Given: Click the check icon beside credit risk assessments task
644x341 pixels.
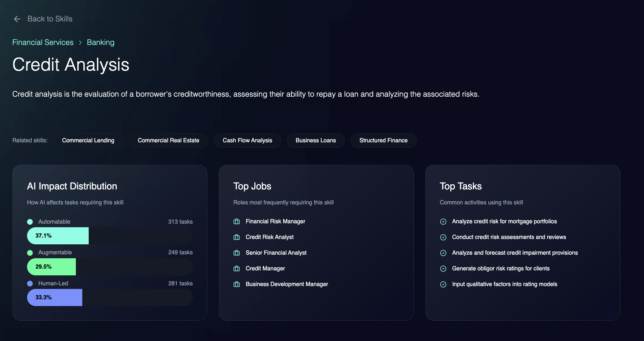Looking at the screenshot, I should (x=443, y=237).
